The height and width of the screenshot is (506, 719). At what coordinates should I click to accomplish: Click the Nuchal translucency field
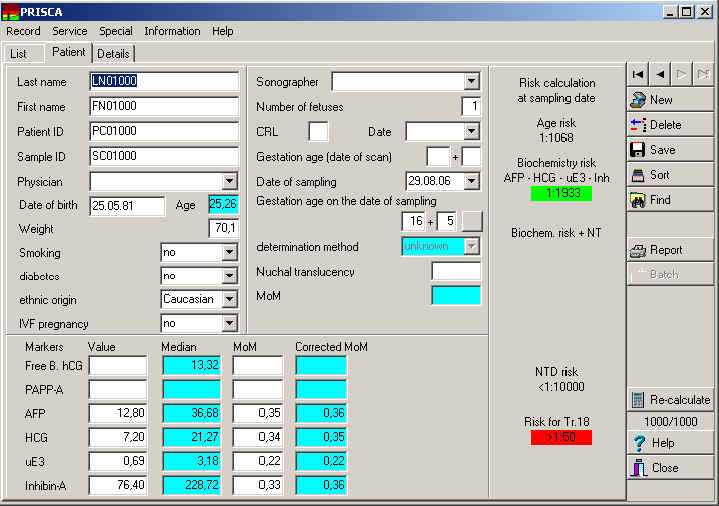[x=456, y=271]
